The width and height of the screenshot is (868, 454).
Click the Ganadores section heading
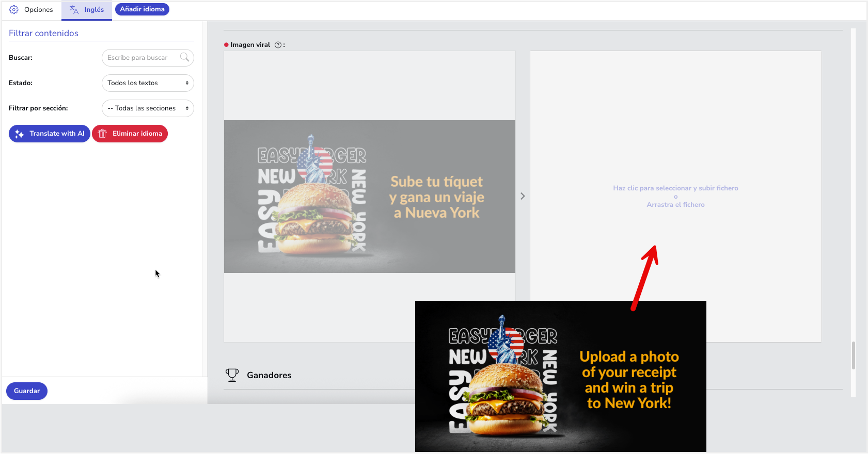[x=269, y=375]
